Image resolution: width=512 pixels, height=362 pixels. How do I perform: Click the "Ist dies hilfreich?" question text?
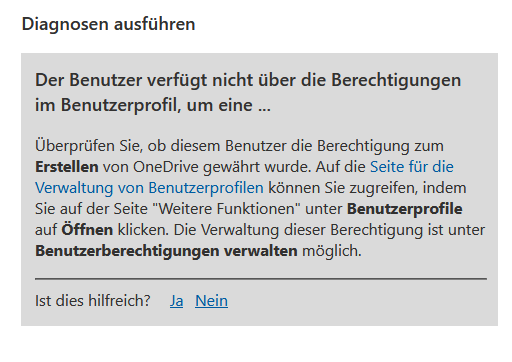tap(93, 301)
